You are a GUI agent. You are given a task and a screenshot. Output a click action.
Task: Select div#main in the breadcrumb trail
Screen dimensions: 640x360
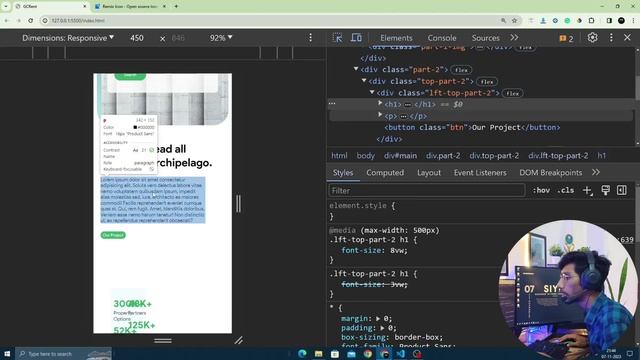[400, 156]
